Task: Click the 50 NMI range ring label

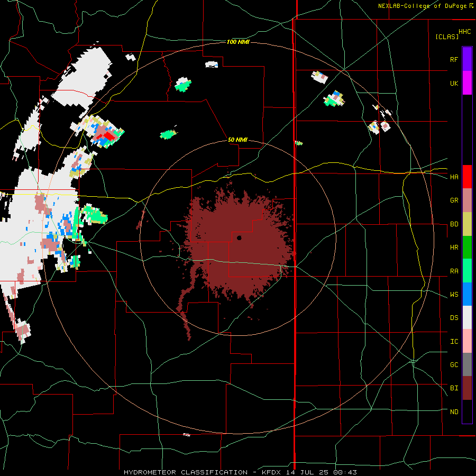Action: point(237,140)
